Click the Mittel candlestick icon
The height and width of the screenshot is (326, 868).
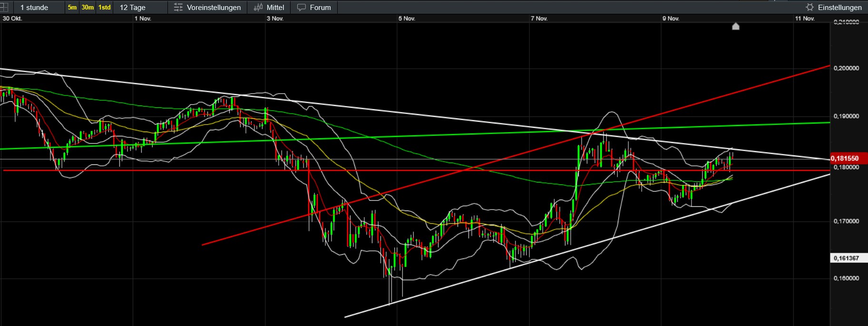(258, 8)
